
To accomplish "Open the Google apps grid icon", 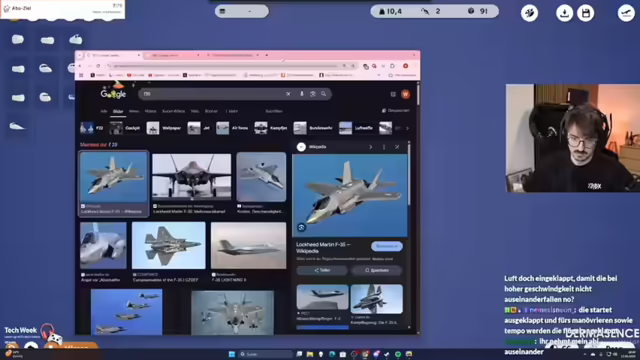I will click(x=393, y=94).
